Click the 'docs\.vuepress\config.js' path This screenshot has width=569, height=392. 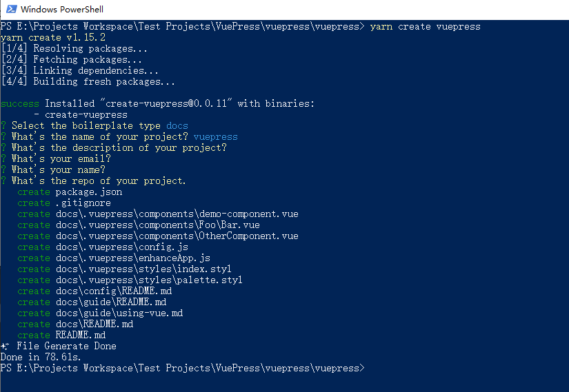pos(122,247)
